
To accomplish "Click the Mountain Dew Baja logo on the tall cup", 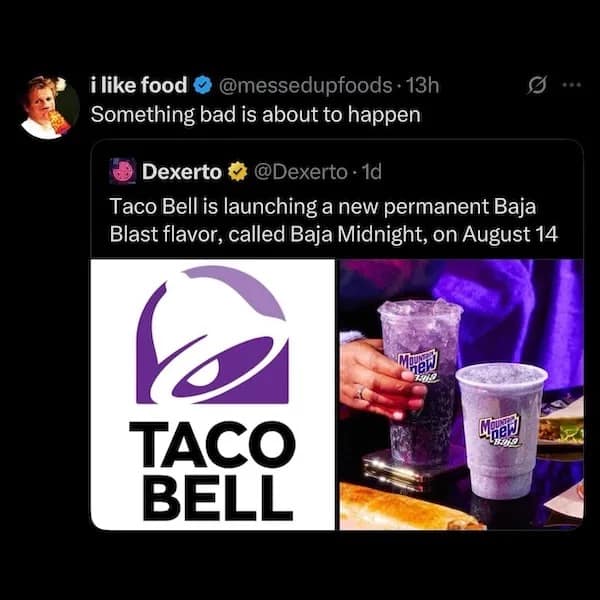I will tap(418, 367).
